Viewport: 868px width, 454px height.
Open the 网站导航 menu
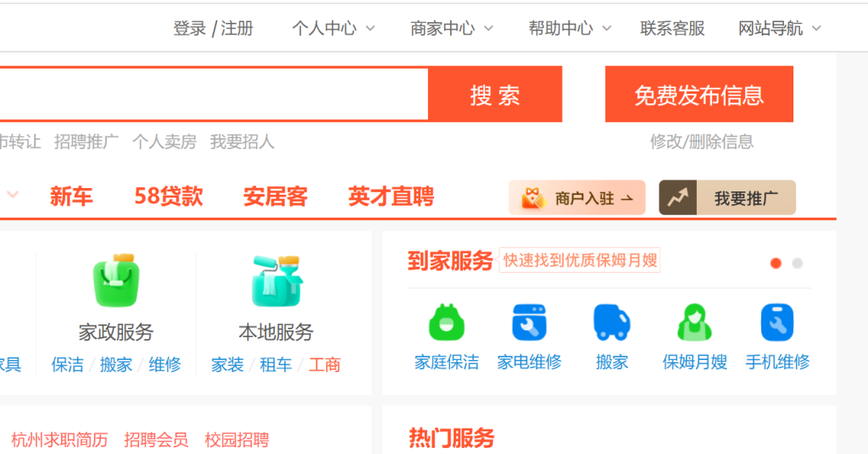770,28
